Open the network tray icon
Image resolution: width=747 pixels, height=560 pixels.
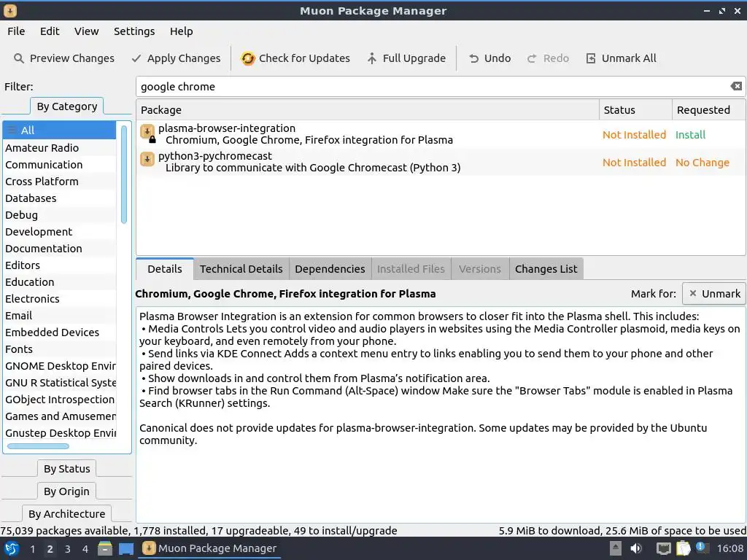663,548
